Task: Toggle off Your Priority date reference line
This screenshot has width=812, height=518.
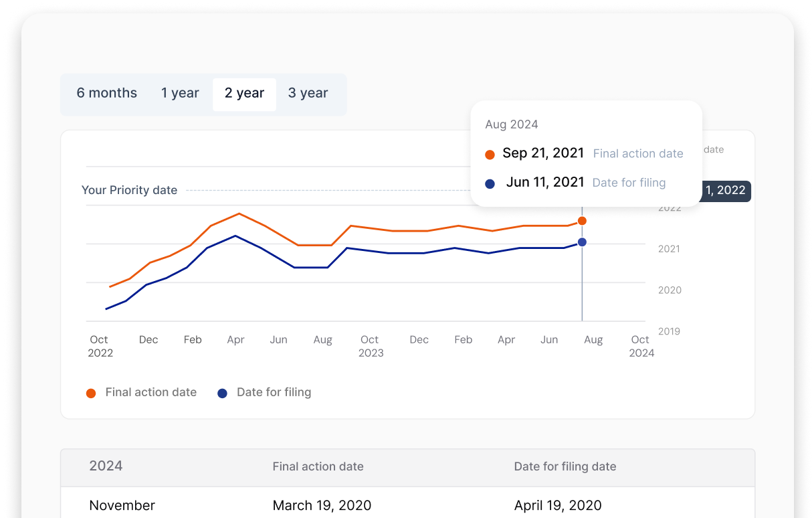Action: (129, 190)
